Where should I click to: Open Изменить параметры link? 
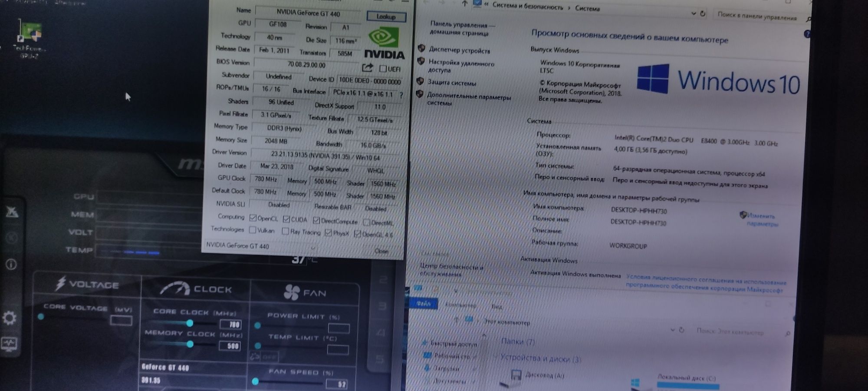coord(763,220)
